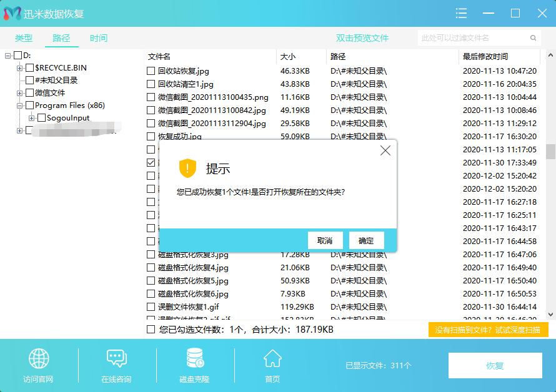This screenshot has height=392, width=556.
Task: Check the $RECYCLE.BIN folder checkbox
Action: [29, 67]
